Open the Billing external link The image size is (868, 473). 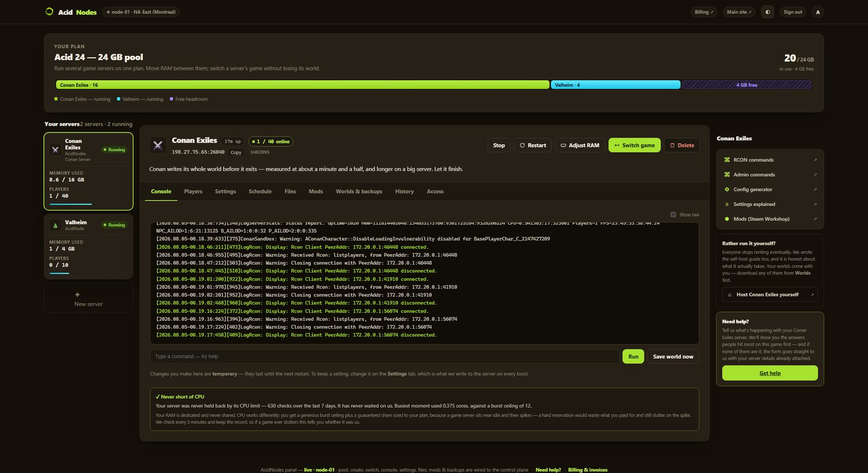coord(704,12)
